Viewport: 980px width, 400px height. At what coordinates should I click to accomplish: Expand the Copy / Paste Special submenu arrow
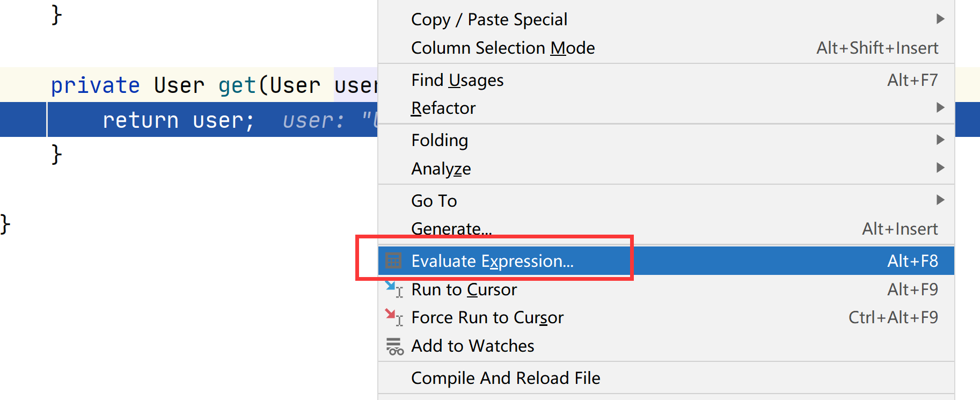(940, 19)
